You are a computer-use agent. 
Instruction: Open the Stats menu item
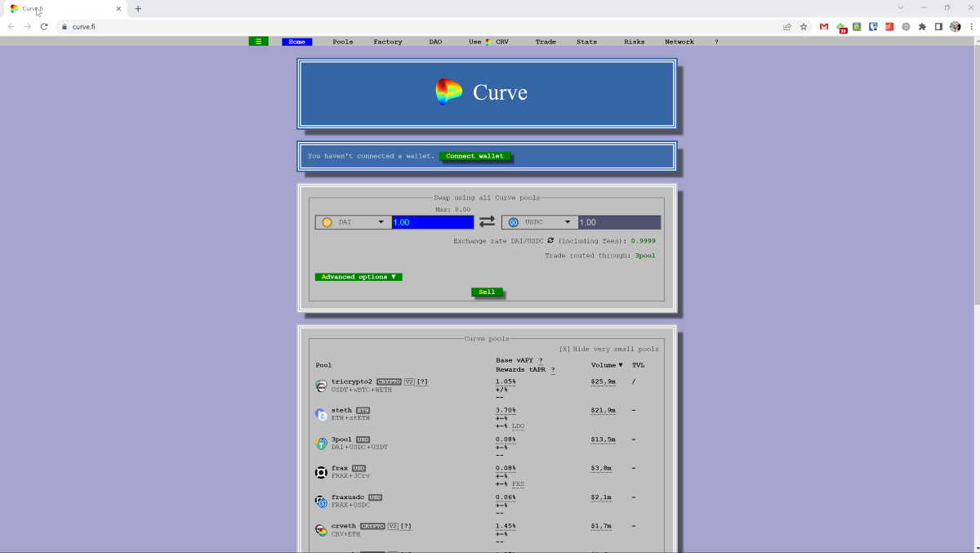coord(586,42)
